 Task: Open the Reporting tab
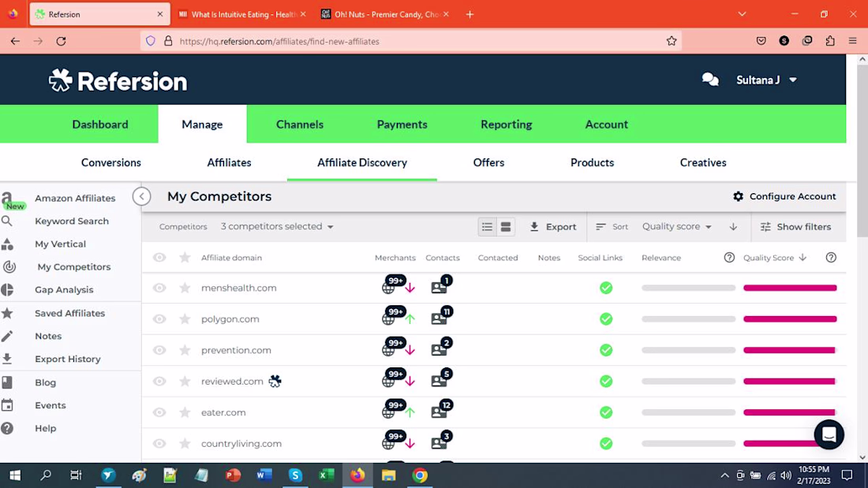click(x=506, y=125)
